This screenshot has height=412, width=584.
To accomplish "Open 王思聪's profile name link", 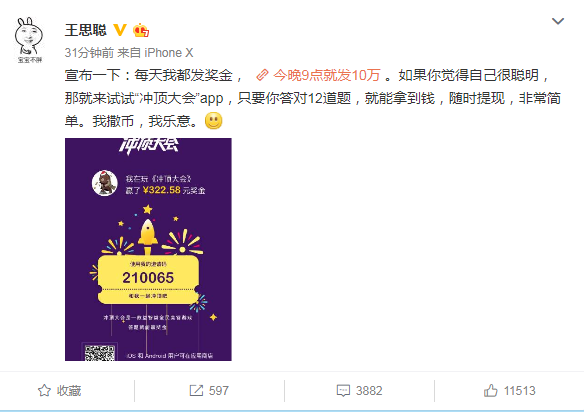I will 86,30.
